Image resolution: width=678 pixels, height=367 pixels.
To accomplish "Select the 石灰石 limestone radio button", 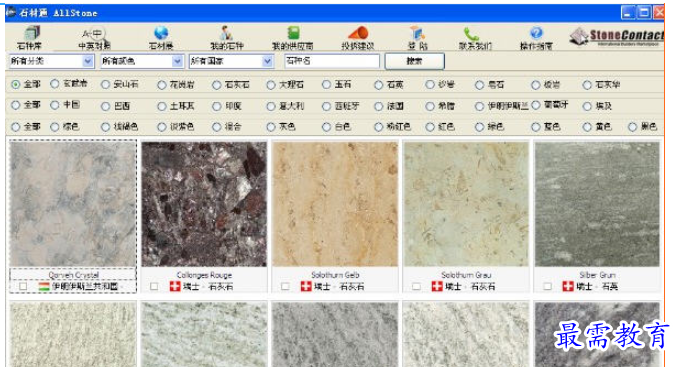I will click(217, 85).
